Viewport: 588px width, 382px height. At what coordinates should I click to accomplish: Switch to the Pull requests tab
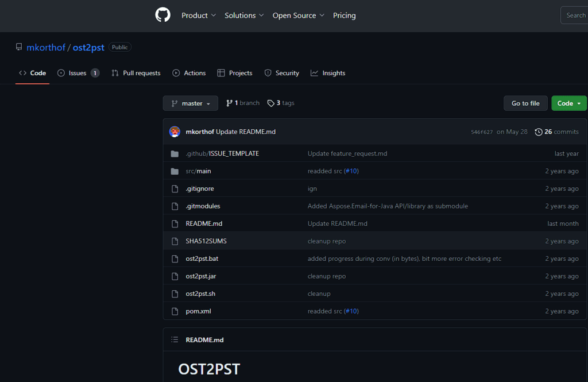[136, 73]
